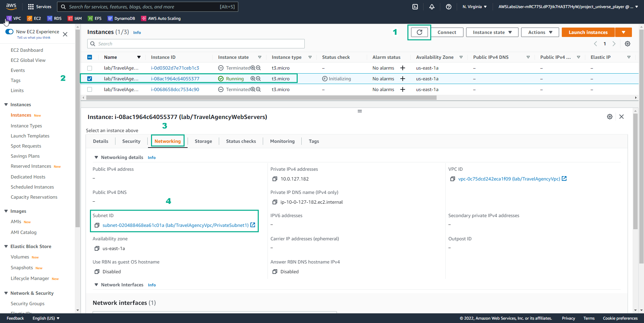Open the Actions dropdown
The width and height of the screenshot is (644, 323).
(540, 32)
